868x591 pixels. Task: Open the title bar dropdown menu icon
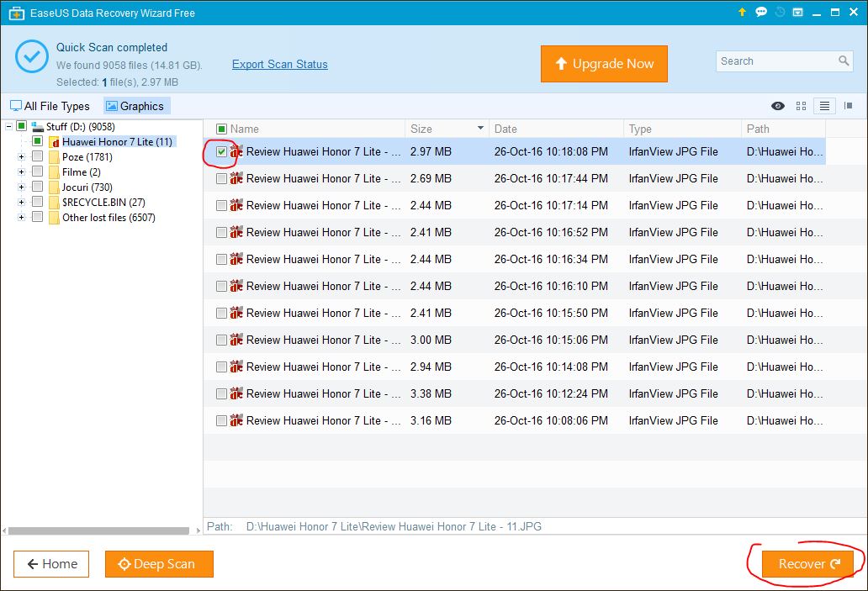click(797, 13)
